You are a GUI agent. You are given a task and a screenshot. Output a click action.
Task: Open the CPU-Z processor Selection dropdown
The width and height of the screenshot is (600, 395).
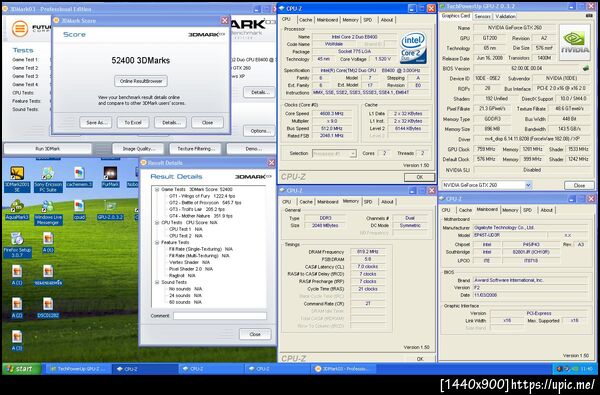click(353, 153)
